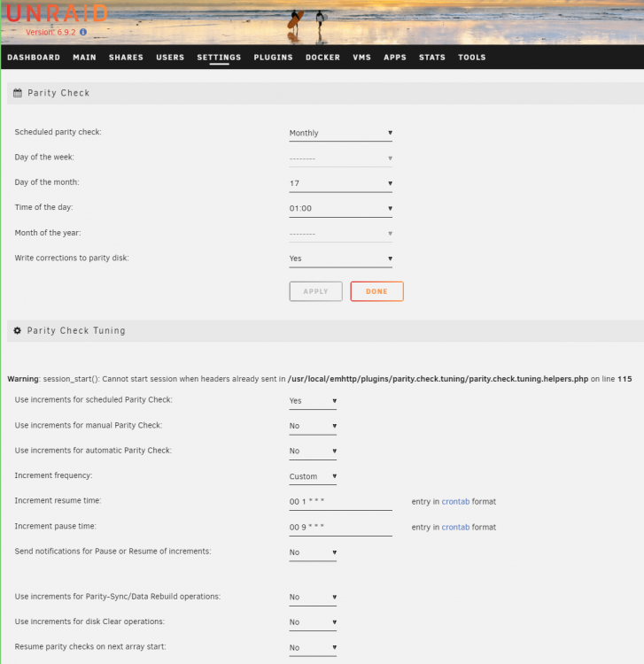Change increments for disk Clear operations
The height and width of the screenshot is (664, 644).
coord(313,622)
